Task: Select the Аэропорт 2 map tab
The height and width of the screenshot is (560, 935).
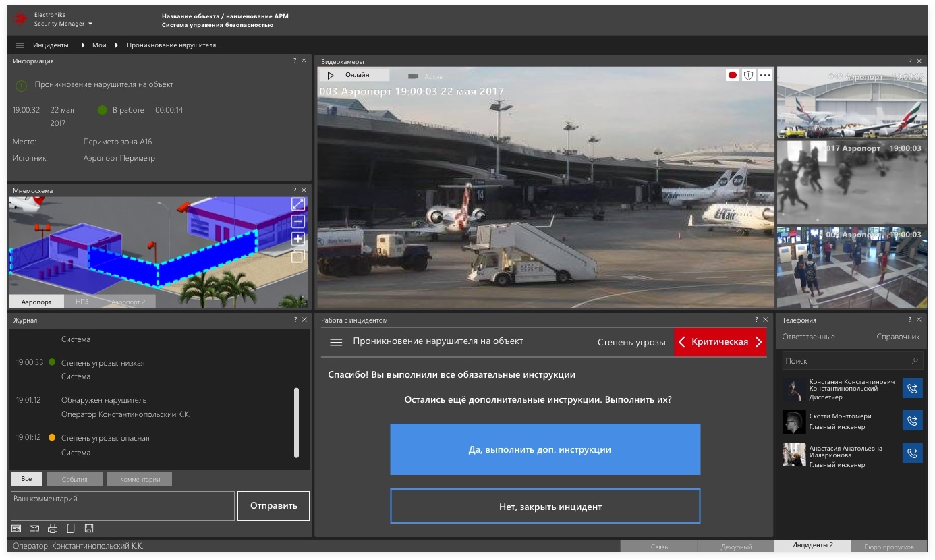Action: (x=128, y=302)
